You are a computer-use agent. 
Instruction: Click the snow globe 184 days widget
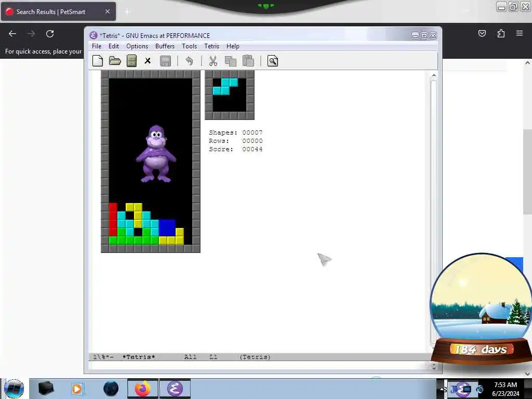481,308
